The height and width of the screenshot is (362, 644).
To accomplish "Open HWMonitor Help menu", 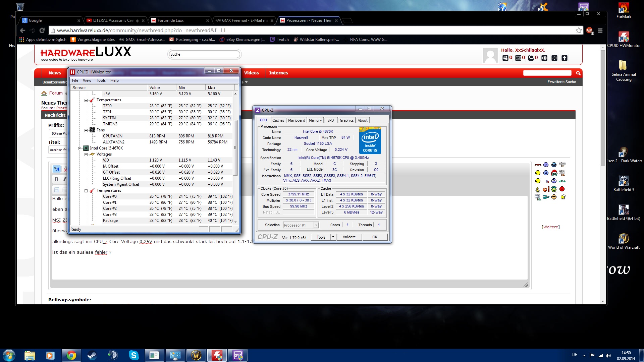I will (x=114, y=80).
